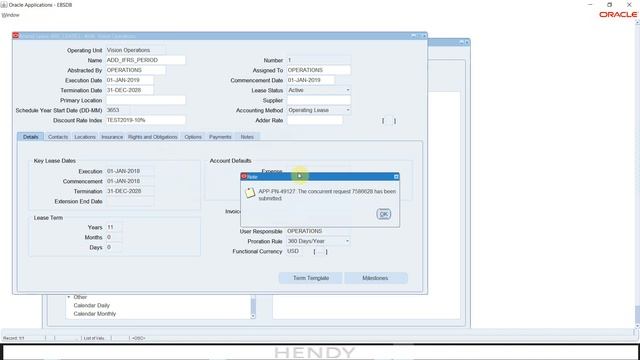
Task: Click the Number field showing 1
Action: 318,60
